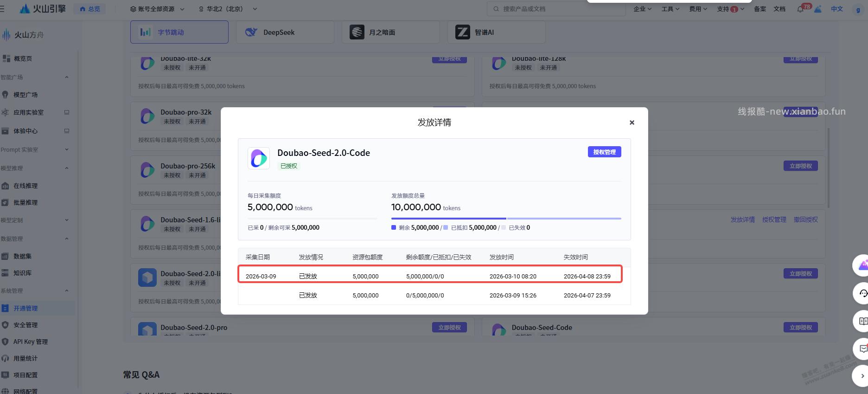
Task: Click 发放详情 link behind the dialog
Action: tap(742, 220)
